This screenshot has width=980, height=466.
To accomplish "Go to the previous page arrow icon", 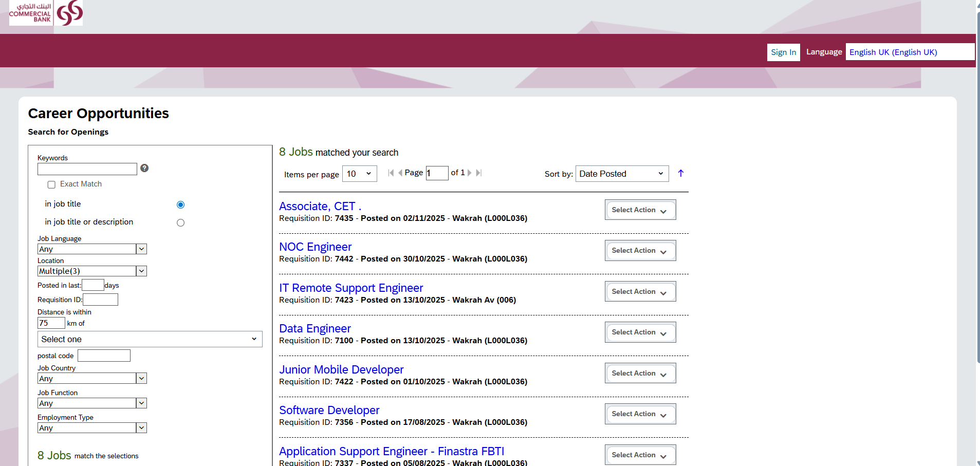I will pos(400,173).
